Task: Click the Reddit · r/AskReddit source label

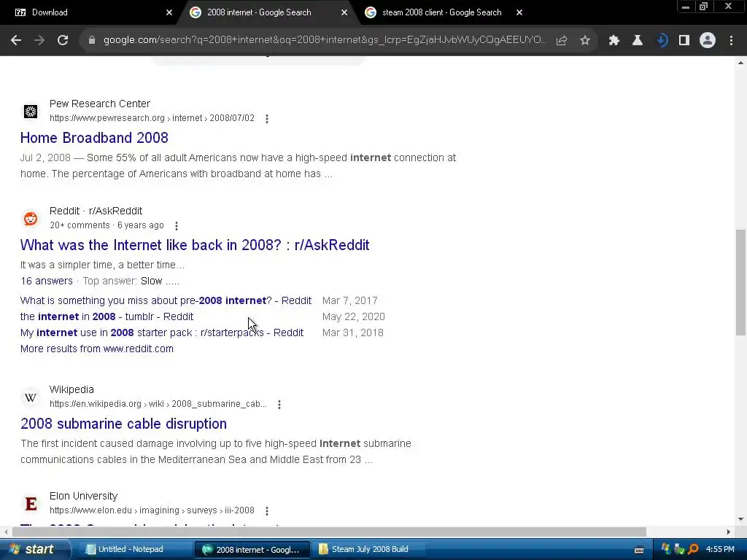Action: (x=96, y=211)
